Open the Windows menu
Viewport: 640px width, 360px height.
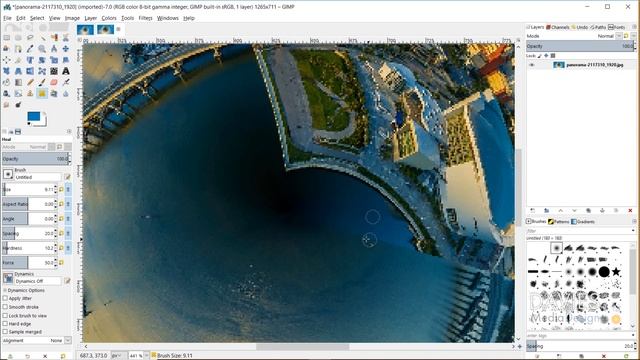167,18
